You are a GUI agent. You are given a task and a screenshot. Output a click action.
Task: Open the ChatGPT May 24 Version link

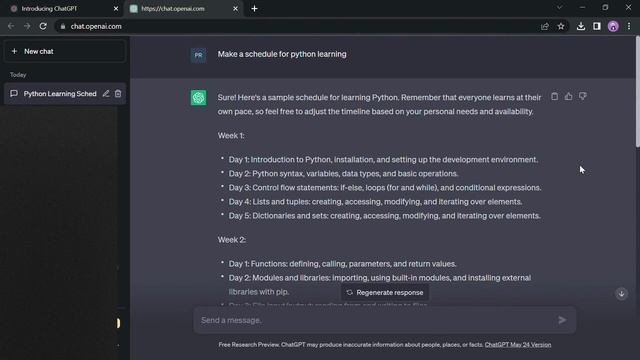(x=518, y=345)
